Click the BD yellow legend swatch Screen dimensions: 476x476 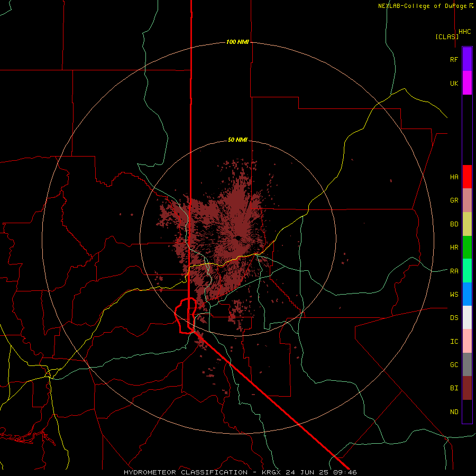coord(467,224)
